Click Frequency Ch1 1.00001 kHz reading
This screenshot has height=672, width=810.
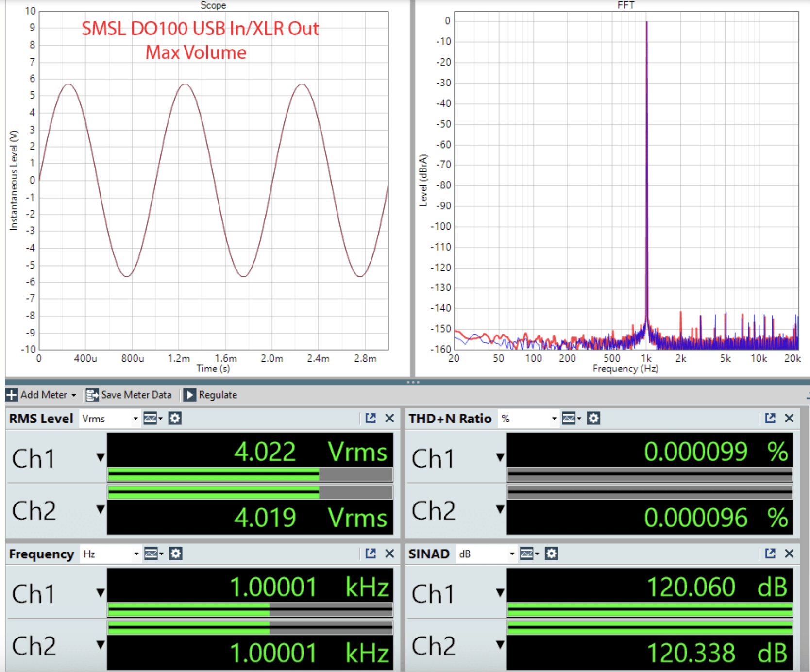[x=309, y=587]
